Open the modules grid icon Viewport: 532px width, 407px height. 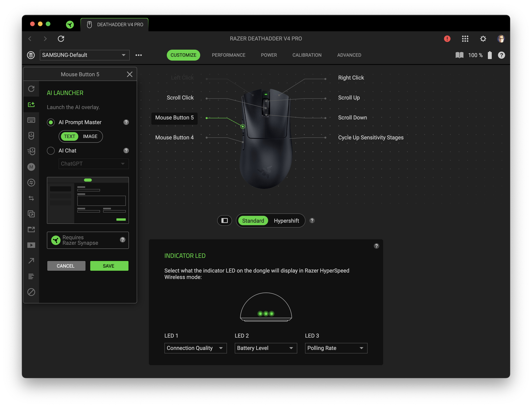pyautogui.click(x=465, y=39)
